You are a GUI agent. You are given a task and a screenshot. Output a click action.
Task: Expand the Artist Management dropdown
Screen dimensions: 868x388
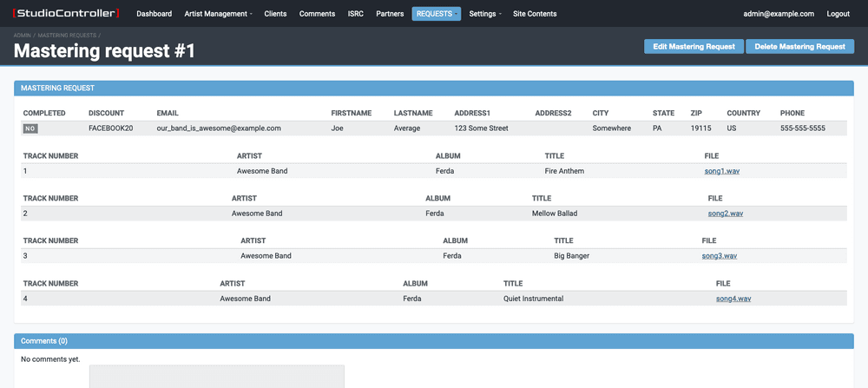[x=218, y=14]
